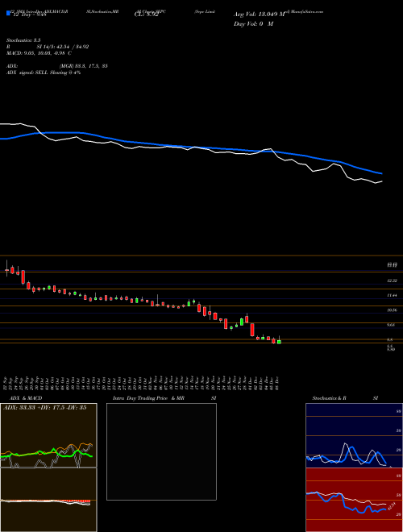Click the 9.68 price axis label

(x=393, y=325)
